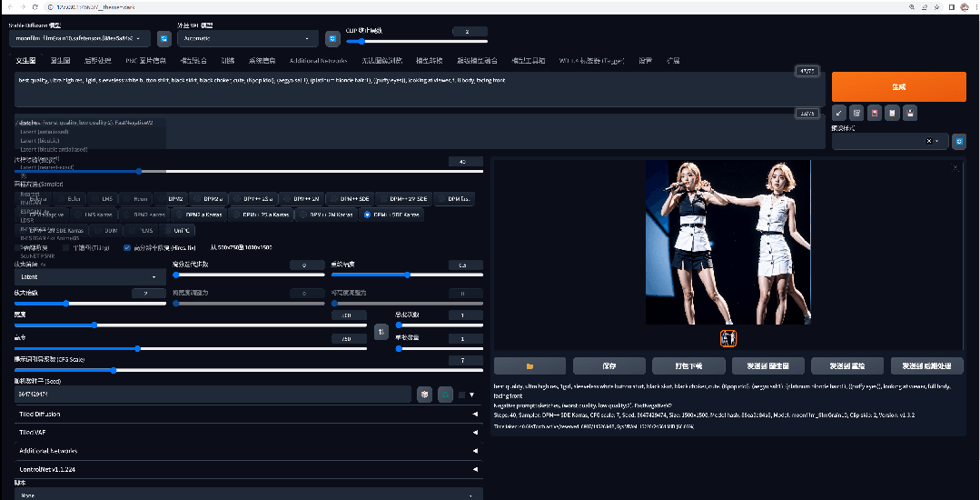Switch to the Additional Networks tab

pyautogui.click(x=318, y=61)
